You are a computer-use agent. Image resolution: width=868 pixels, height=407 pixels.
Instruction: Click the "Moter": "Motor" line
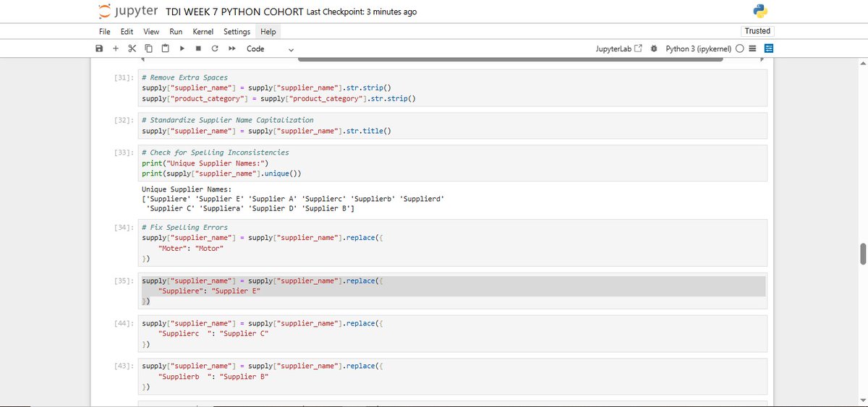tap(191, 248)
